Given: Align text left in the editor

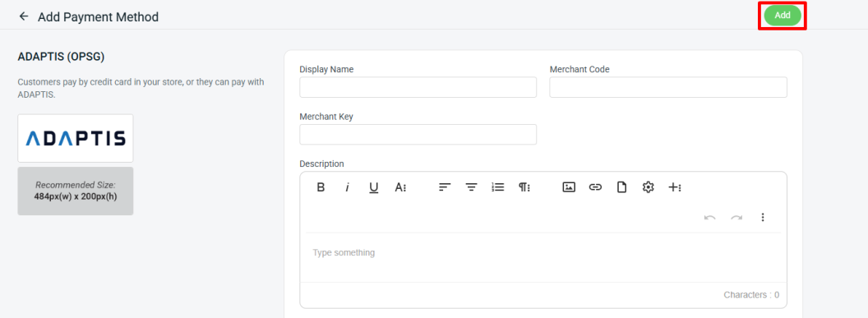Looking at the screenshot, I should pyautogui.click(x=445, y=187).
